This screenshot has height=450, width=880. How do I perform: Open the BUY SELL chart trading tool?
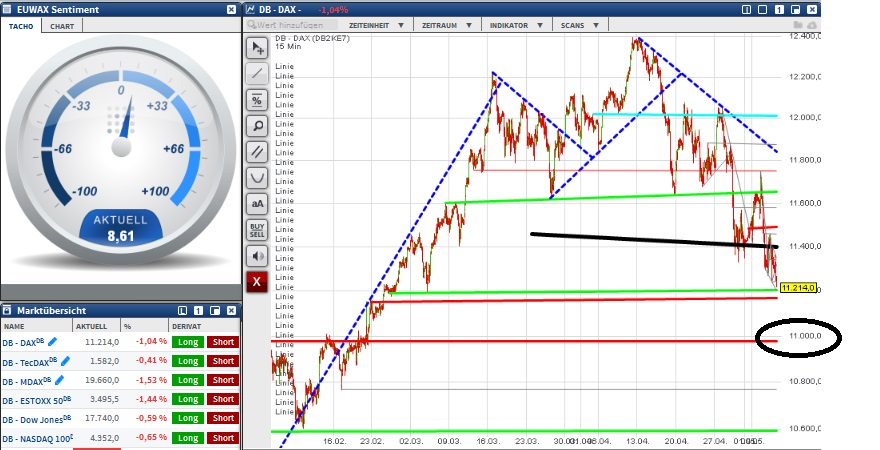(x=257, y=230)
